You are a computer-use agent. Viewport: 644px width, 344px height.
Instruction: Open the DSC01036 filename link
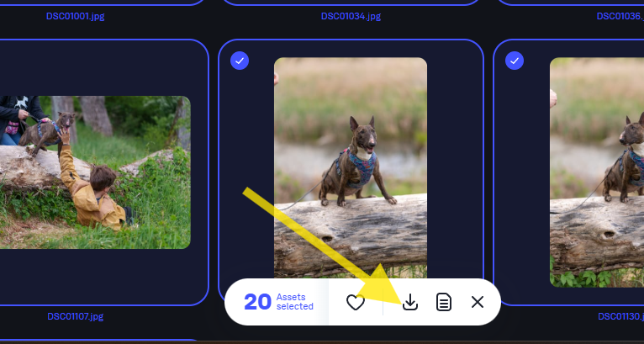click(x=620, y=17)
